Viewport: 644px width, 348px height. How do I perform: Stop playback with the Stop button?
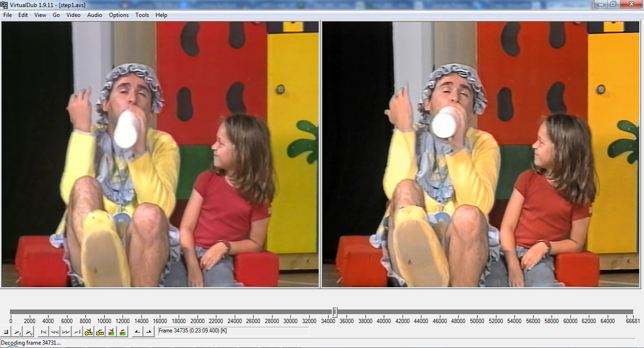[6, 332]
